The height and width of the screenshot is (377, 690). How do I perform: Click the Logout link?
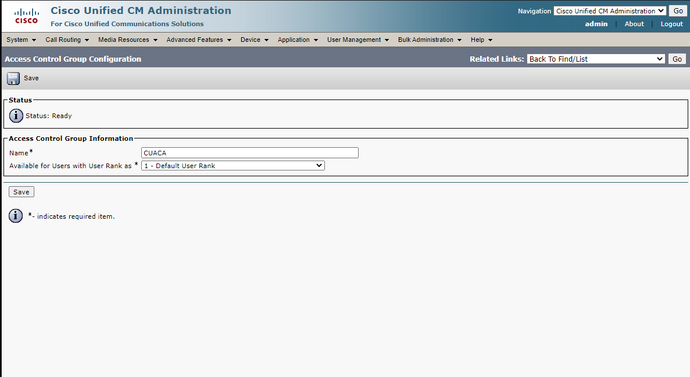tap(672, 24)
